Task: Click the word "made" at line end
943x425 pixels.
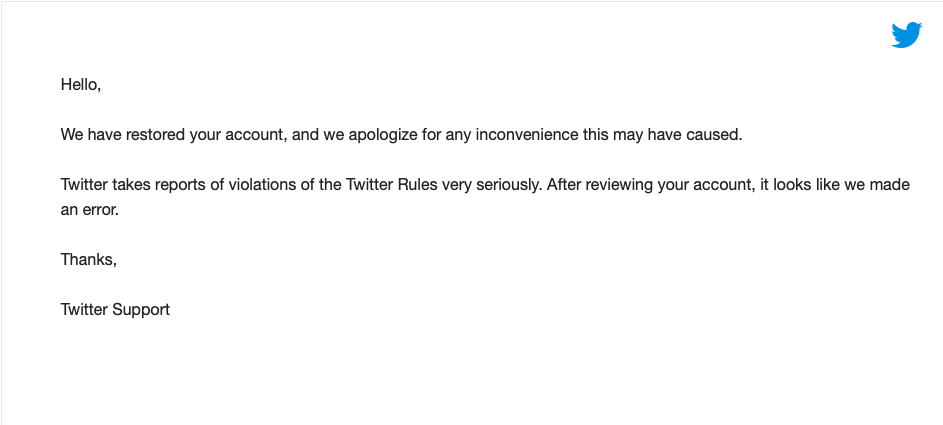Action: [894, 185]
